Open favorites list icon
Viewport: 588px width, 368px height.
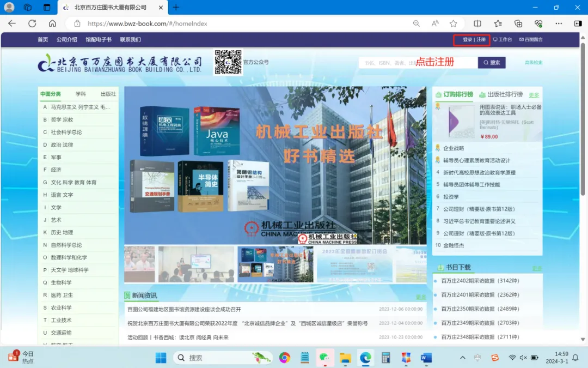click(498, 23)
